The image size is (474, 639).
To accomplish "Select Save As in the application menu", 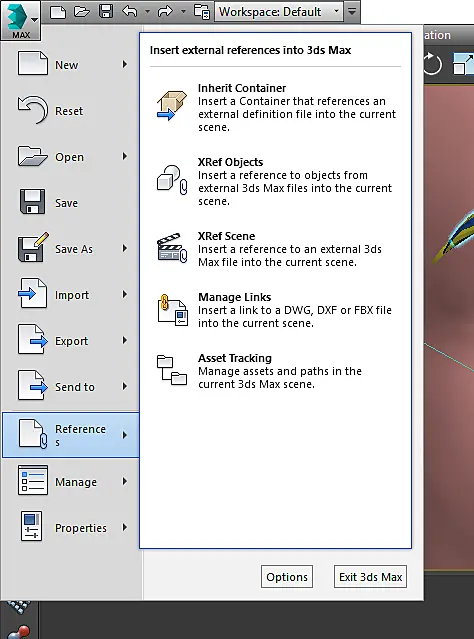I will pos(72,249).
